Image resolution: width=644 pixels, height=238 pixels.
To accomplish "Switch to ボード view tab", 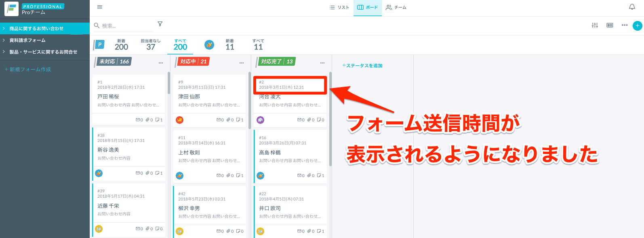I will (x=368, y=7).
